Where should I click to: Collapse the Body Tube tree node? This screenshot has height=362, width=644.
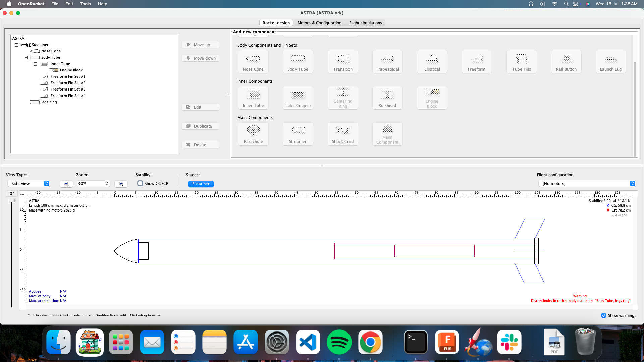tap(26, 58)
